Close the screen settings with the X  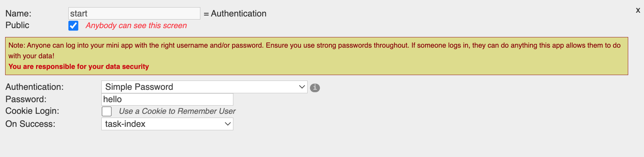(638, 10)
